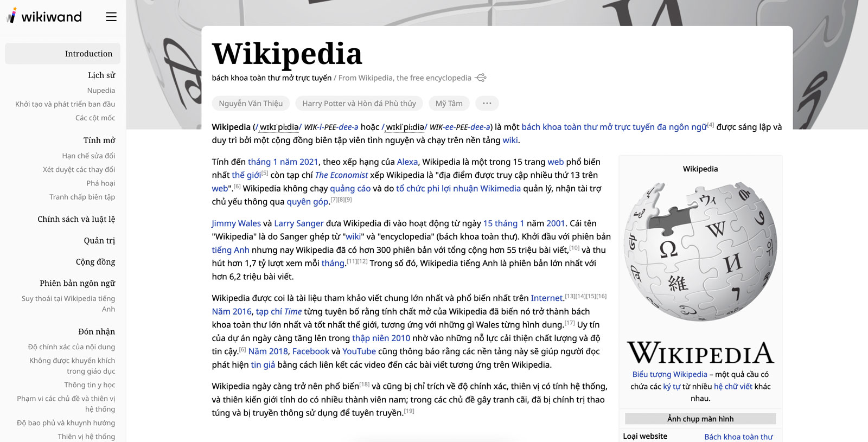Open Bách khoa toàn thư infobox link

pos(738,437)
